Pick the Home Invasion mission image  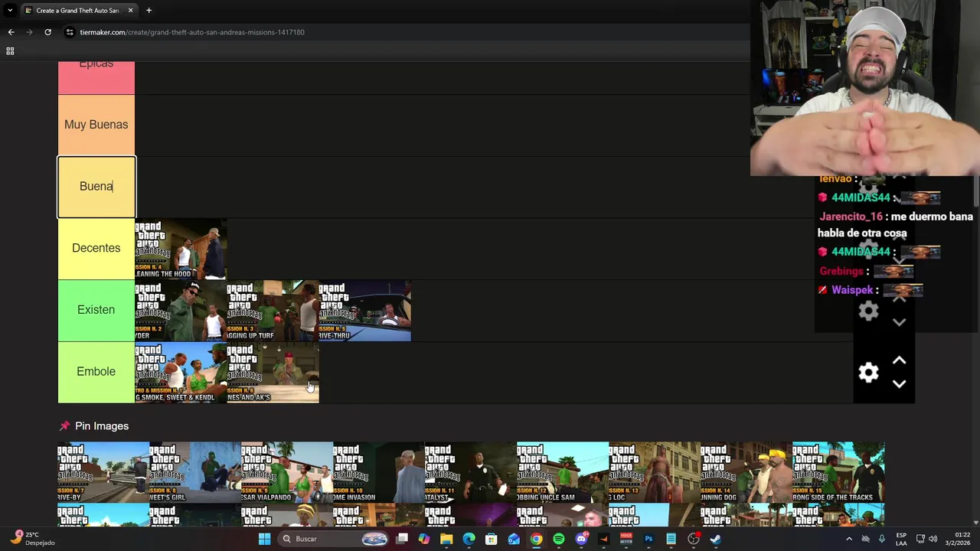point(379,471)
